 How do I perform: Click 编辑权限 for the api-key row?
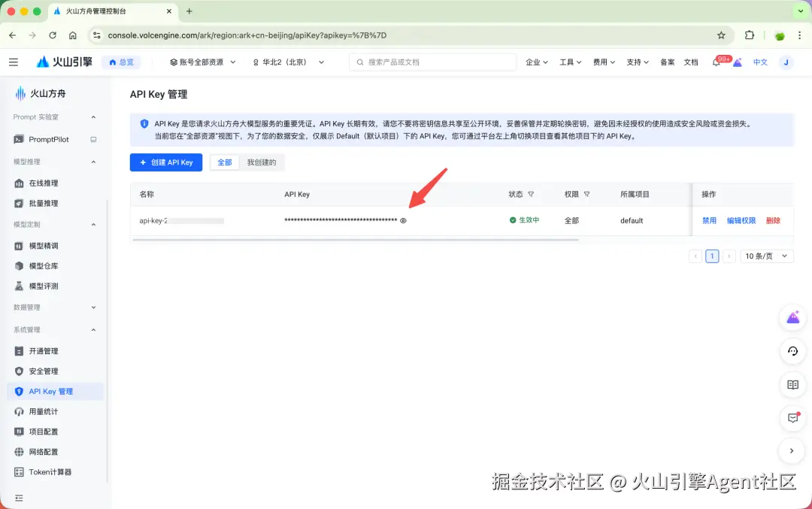[x=741, y=220]
